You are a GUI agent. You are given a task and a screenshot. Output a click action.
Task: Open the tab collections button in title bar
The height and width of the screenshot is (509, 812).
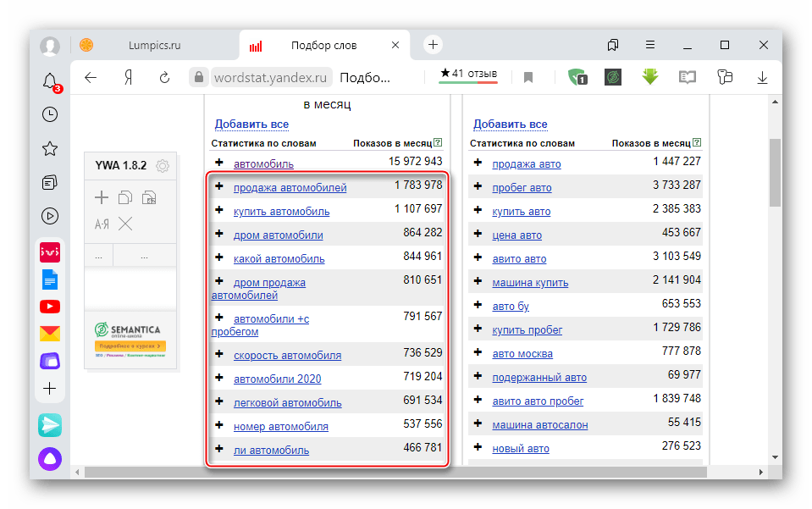point(613,45)
